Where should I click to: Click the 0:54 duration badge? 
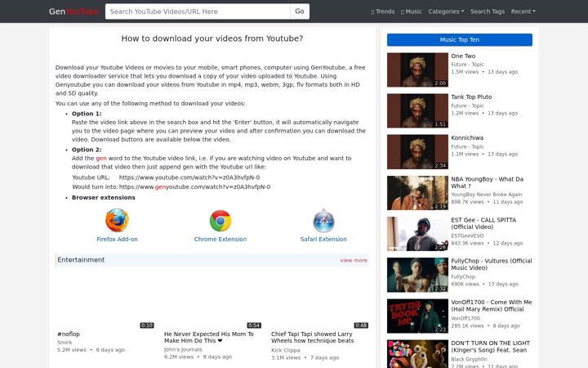[254, 325]
